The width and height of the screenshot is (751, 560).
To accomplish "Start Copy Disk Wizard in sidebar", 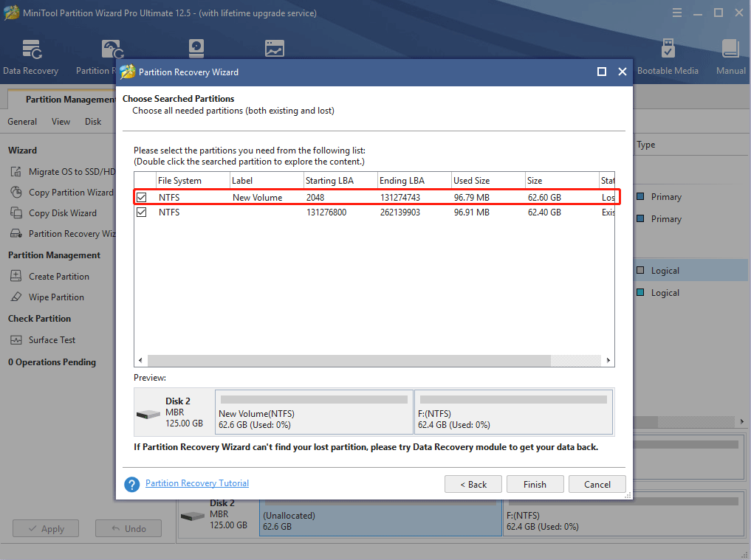I will tap(54, 213).
